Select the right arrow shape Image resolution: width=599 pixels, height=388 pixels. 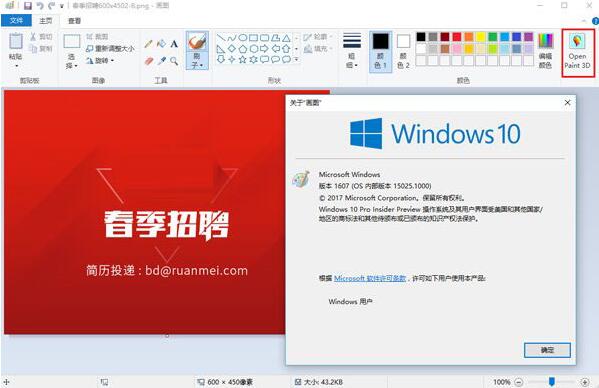pos(264,49)
